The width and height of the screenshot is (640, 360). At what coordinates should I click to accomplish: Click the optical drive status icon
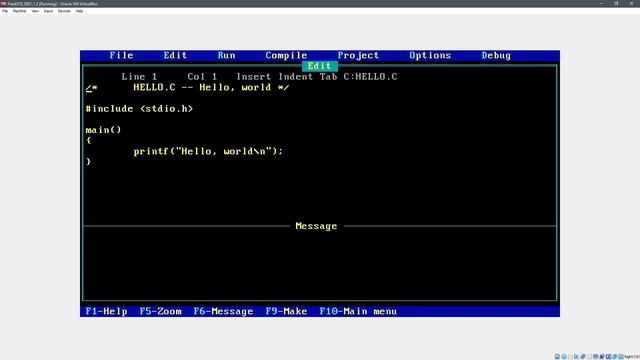click(x=564, y=357)
